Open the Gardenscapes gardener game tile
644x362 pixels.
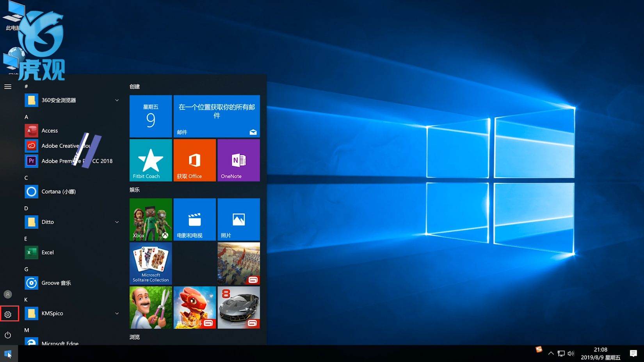point(151,308)
